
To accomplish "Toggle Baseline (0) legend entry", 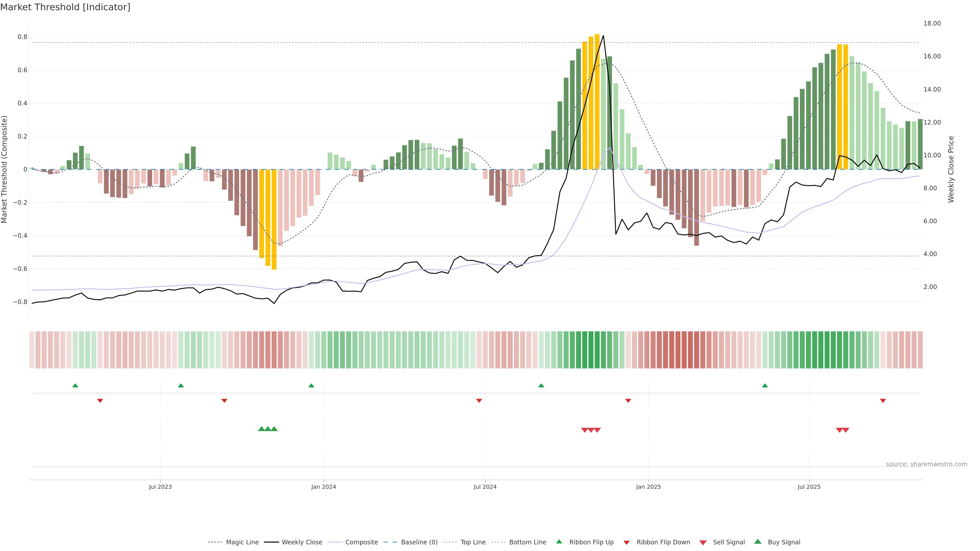I will [x=419, y=542].
